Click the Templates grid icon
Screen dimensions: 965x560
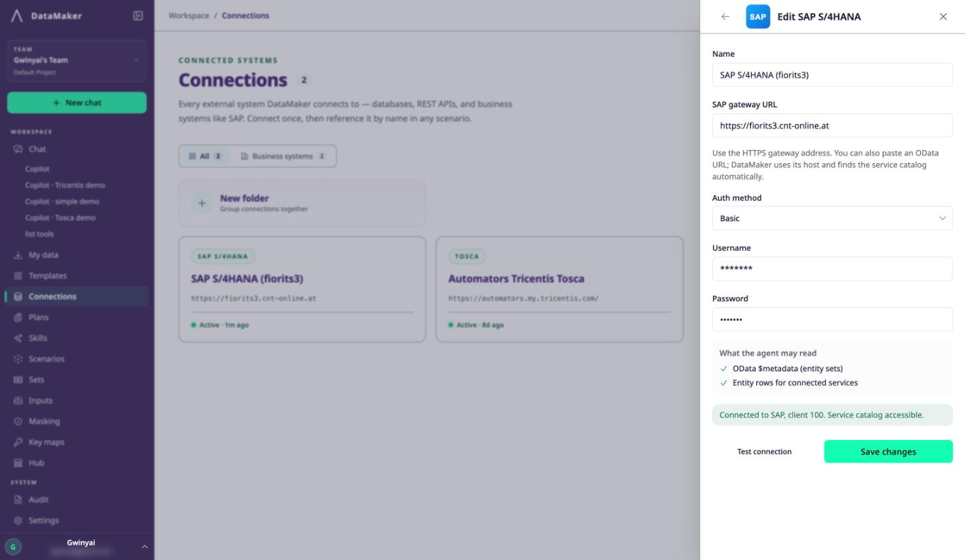coord(18,276)
